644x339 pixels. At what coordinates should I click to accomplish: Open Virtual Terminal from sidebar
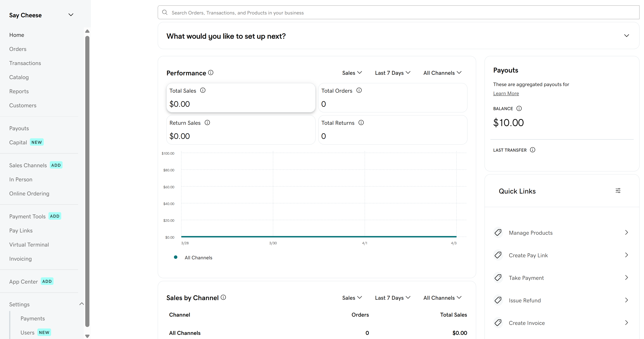pyautogui.click(x=29, y=245)
